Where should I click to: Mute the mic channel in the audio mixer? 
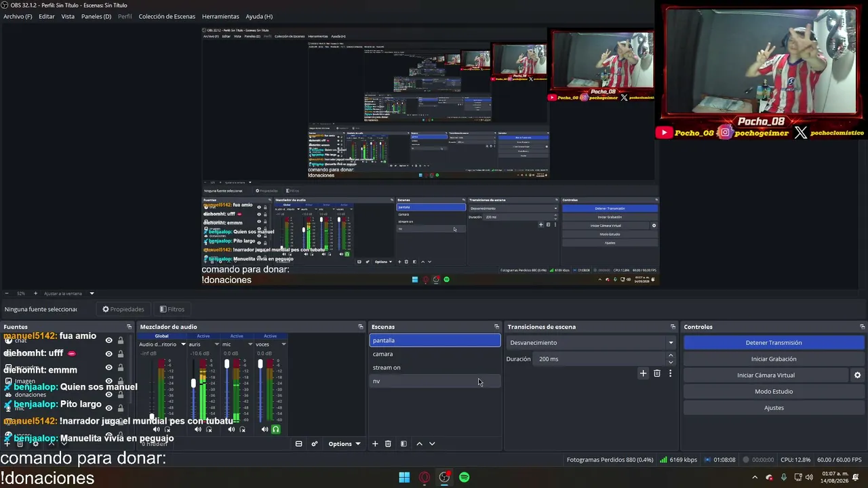click(x=231, y=429)
